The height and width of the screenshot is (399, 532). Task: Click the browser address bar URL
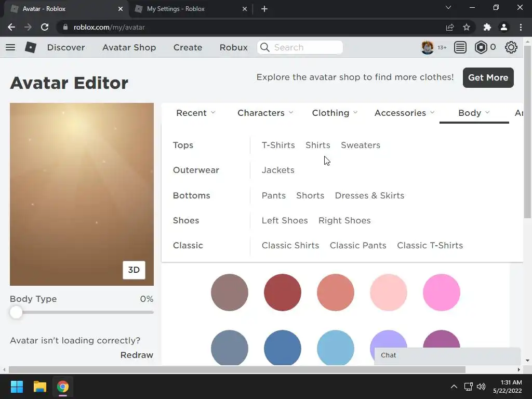109,27
